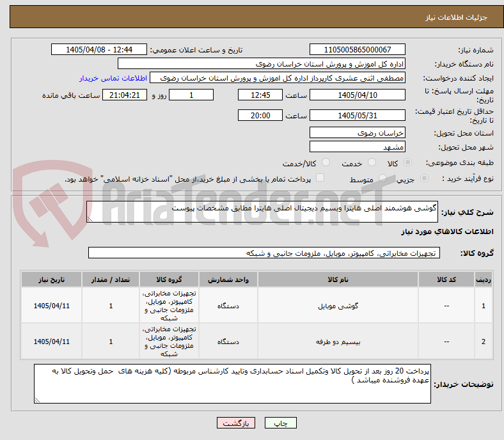Image resolution: width=504 pixels, height=440 pixels.
Task: Click the response deadline date 1405/04/10
Action: coord(357,95)
